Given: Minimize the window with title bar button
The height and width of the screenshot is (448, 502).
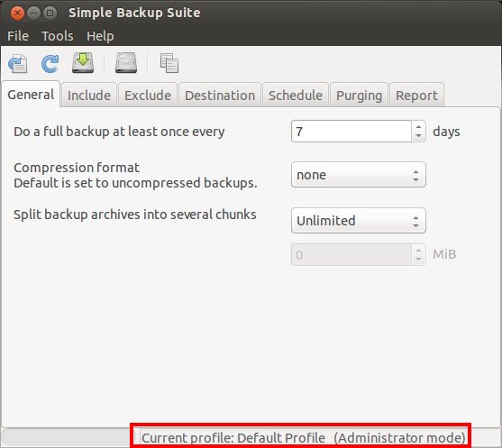Looking at the screenshot, I should pos(33,14).
